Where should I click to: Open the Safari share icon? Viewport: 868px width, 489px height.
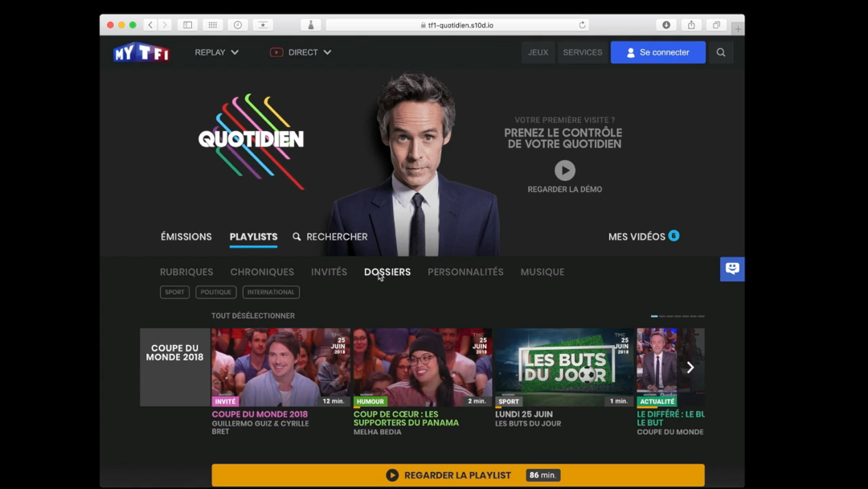pyautogui.click(x=691, y=25)
